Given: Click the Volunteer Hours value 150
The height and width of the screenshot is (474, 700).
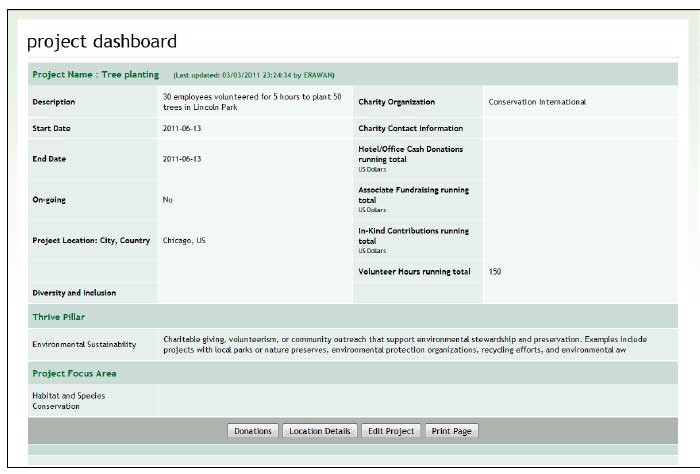Looking at the screenshot, I should pyautogui.click(x=495, y=271).
